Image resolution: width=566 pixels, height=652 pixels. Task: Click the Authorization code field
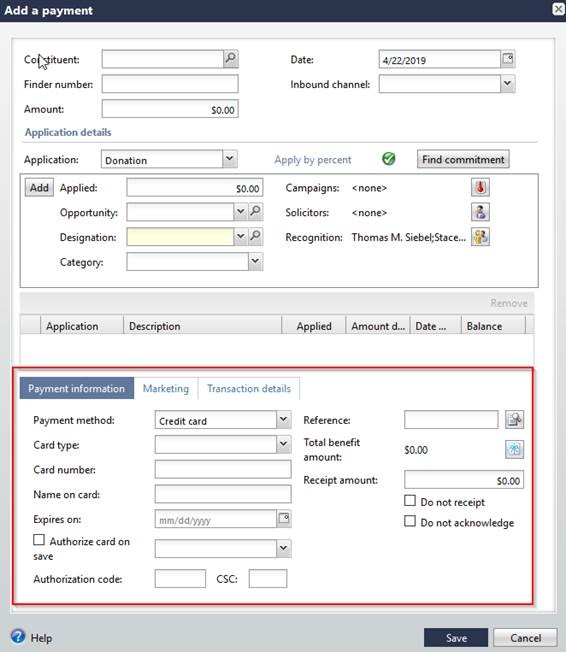tap(180, 578)
